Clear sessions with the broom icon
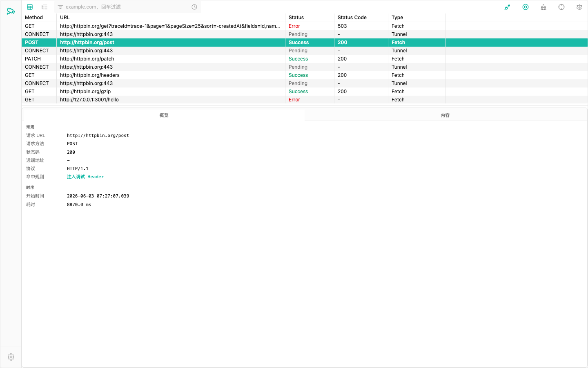588x368 pixels. click(x=543, y=7)
